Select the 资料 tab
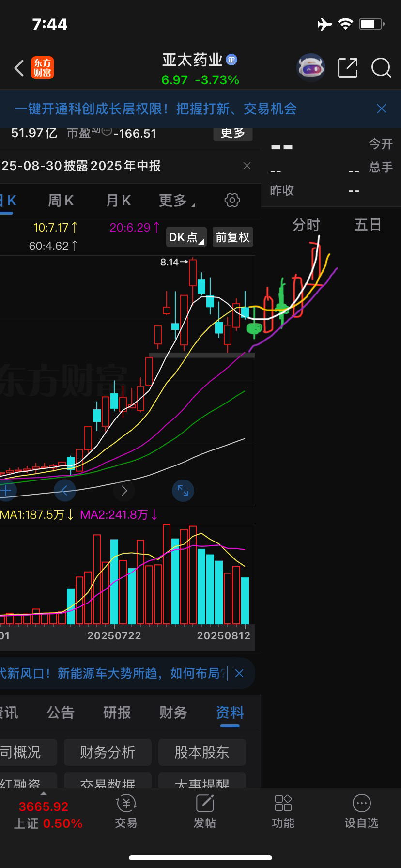The height and width of the screenshot is (868, 401). [x=230, y=713]
